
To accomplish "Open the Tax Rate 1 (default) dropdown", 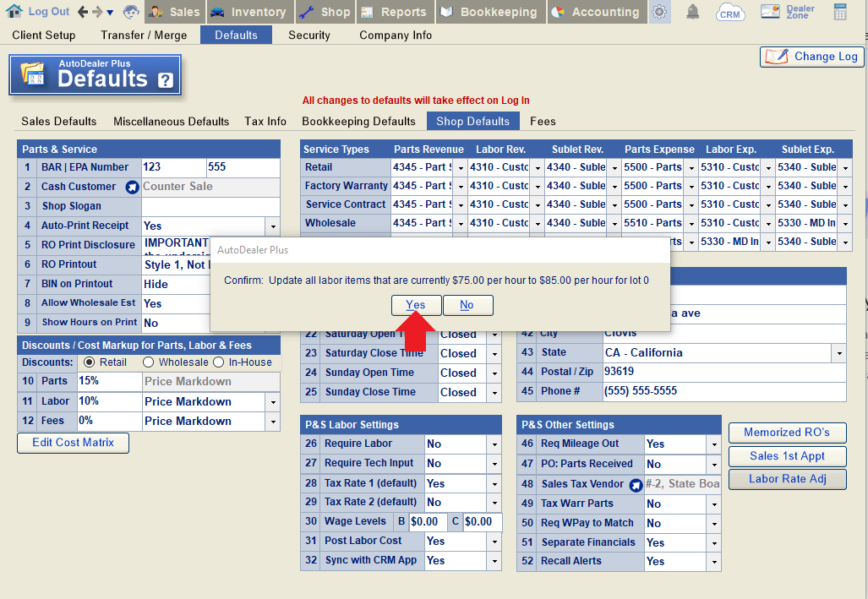I will click(x=494, y=484).
